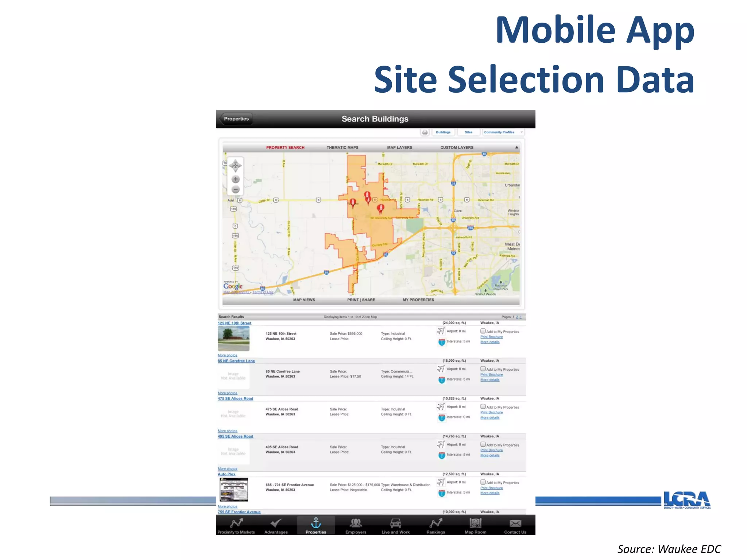Viewport: 747px width, 560px height.
Task: Open the 475 SE Alices Road listing
Action: click(235, 398)
